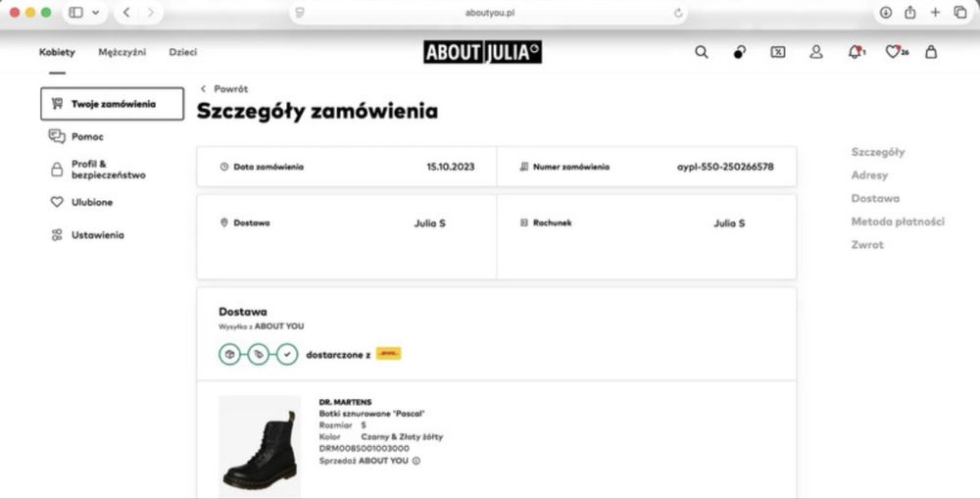Open the search magnifier icon

pyautogui.click(x=701, y=53)
